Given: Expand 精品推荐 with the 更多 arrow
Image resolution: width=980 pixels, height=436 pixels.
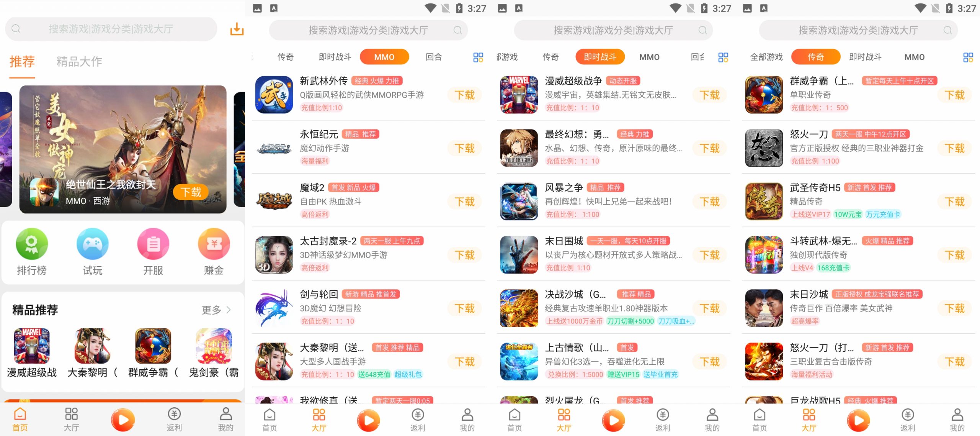Looking at the screenshot, I should tap(217, 310).
